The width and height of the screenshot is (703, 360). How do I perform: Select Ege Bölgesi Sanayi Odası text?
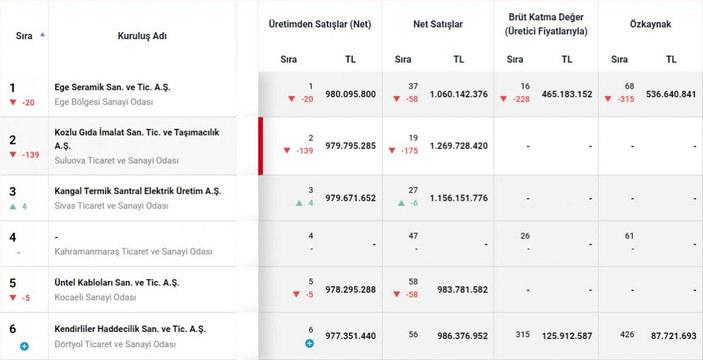tap(104, 102)
